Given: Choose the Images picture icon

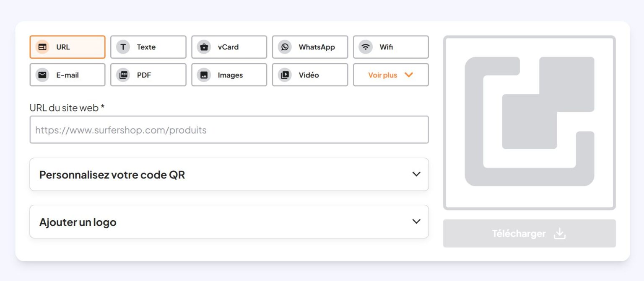Looking at the screenshot, I should (x=204, y=75).
